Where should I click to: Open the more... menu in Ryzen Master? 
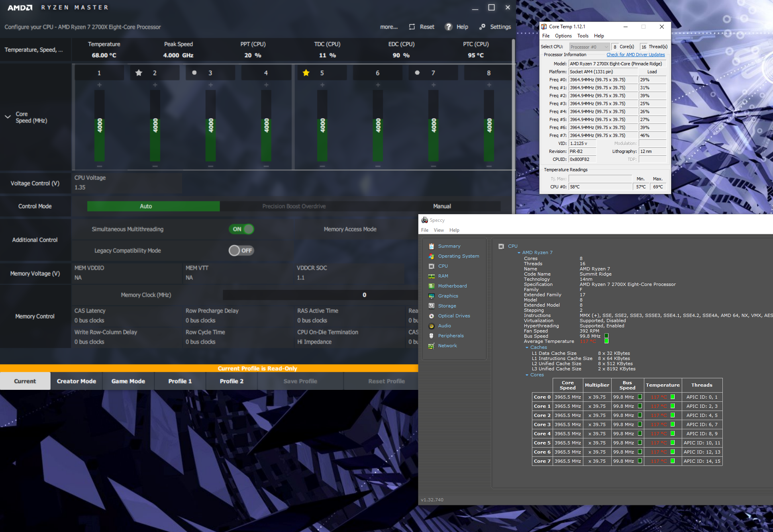(389, 27)
